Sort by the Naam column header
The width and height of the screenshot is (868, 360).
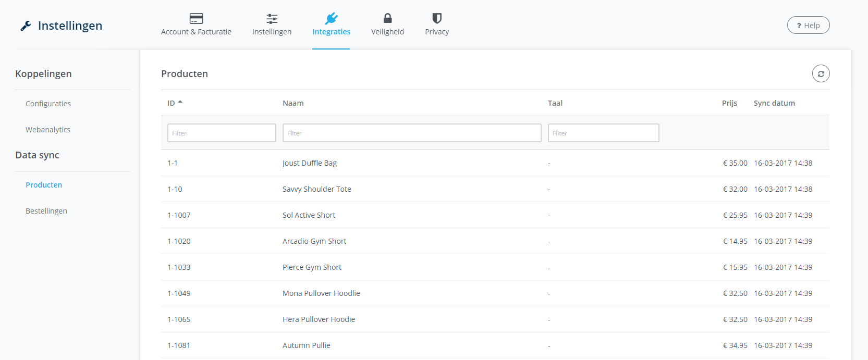[293, 103]
